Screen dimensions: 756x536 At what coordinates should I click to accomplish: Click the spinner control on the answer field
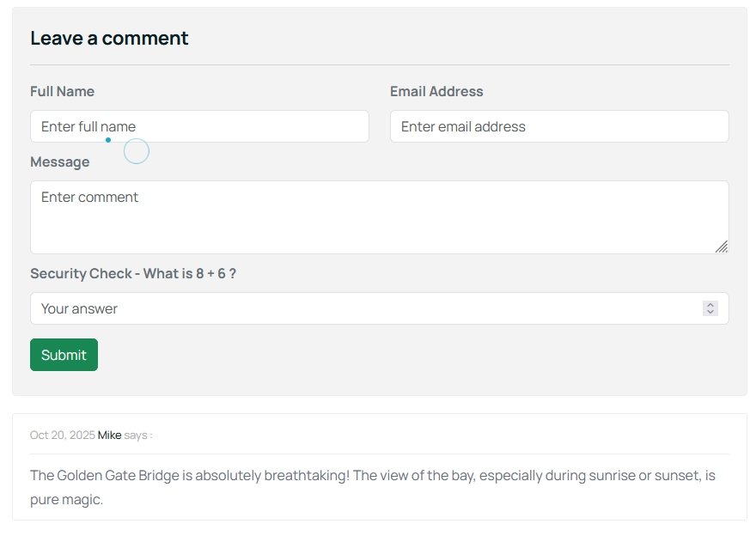point(710,308)
